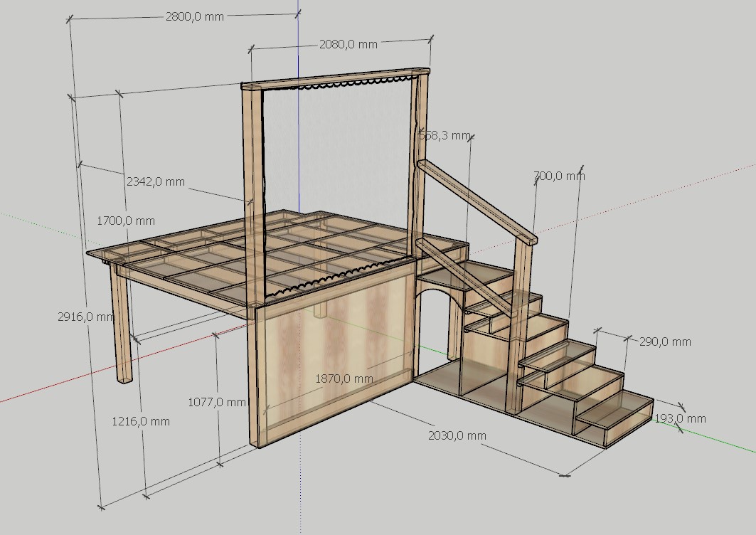Click the 2342,0 mm dimension text
Image resolution: width=756 pixels, height=535 pixels.
155,181
